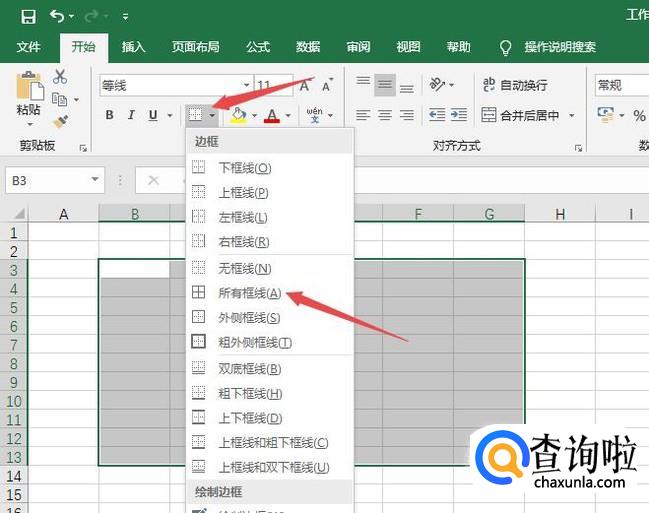Image resolution: width=649 pixels, height=513 pixels.
Task: Open 合并后居中 dropdown arrow
Action: tap(572, 116)
